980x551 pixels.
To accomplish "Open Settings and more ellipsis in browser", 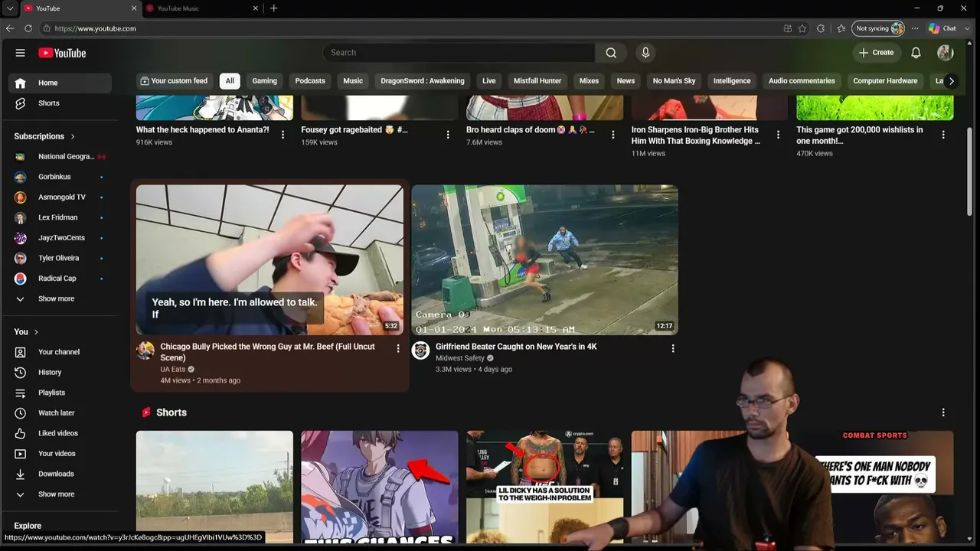I will tap(915, 28).
